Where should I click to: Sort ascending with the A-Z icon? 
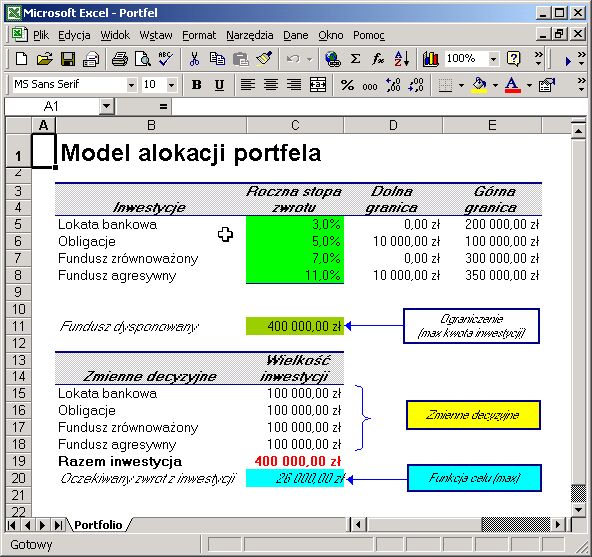point(401,59)
